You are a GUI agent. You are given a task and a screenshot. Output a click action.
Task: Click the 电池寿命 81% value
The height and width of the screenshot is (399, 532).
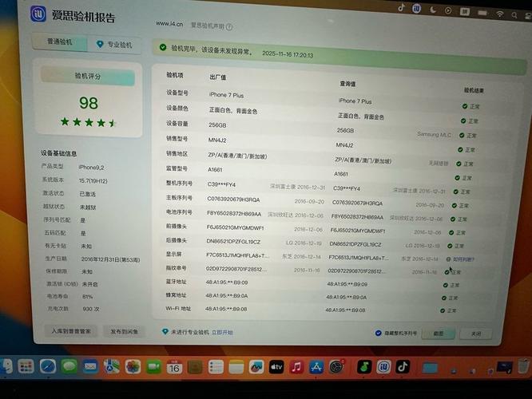[x=88, y=297]
